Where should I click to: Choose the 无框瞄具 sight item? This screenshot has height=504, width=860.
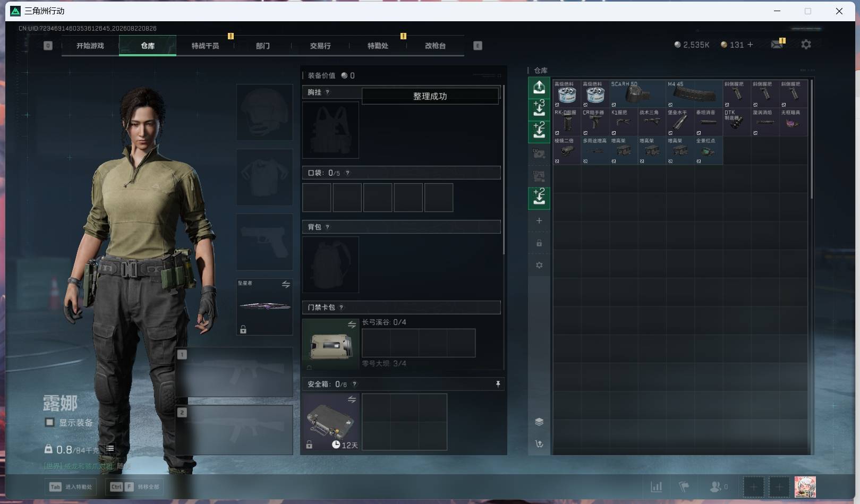794,123
